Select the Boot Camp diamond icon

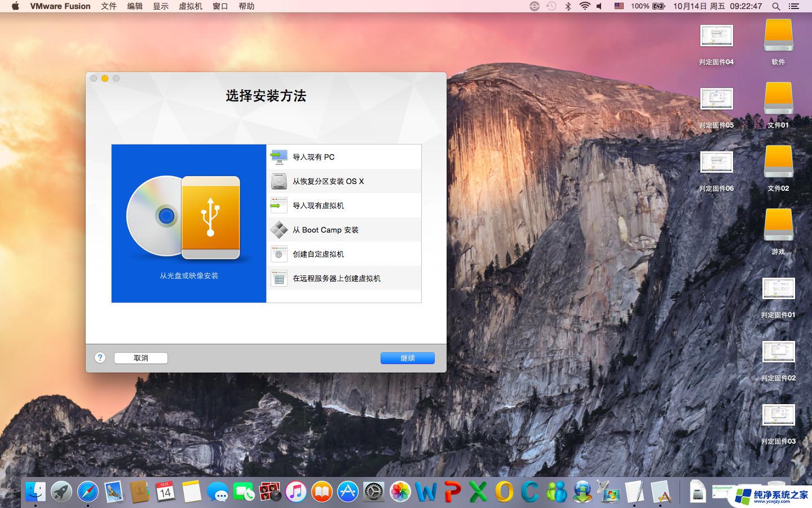[279, 230]
